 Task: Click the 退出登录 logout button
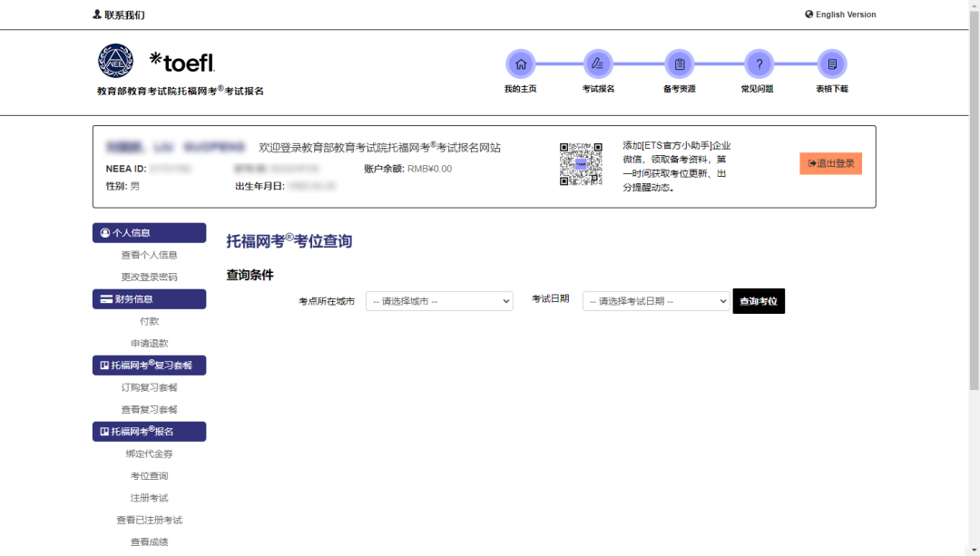pos(830,163)
